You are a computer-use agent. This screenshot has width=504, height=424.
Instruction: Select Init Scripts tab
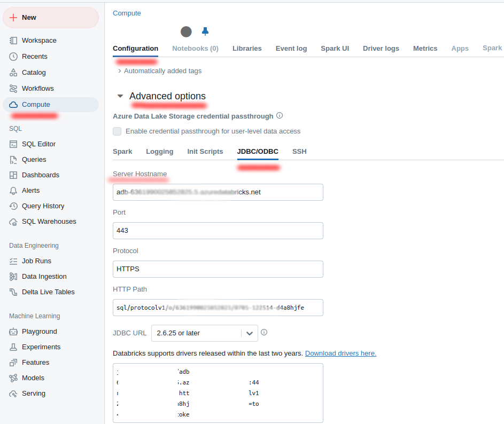point(205,152)
